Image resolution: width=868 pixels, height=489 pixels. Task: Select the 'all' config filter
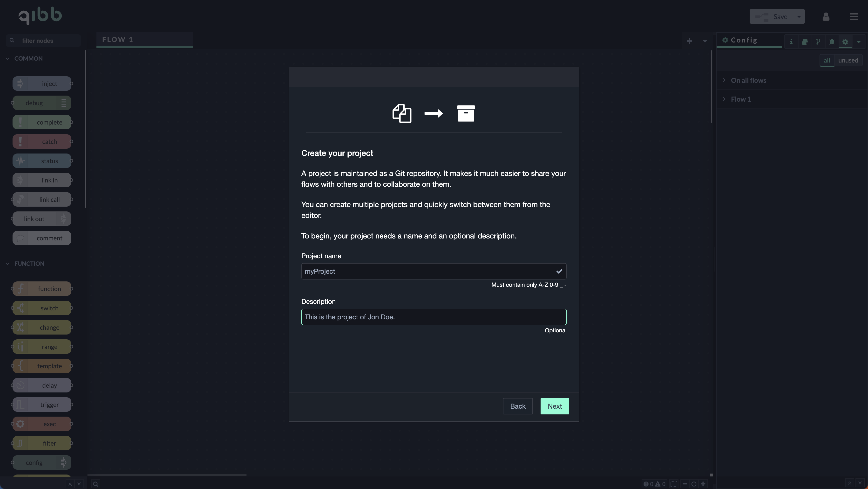(827, 60)
